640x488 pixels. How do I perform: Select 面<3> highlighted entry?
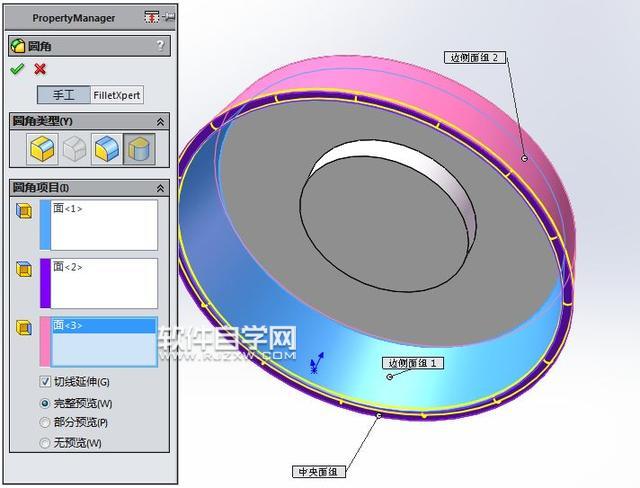[x=104, y=326]
